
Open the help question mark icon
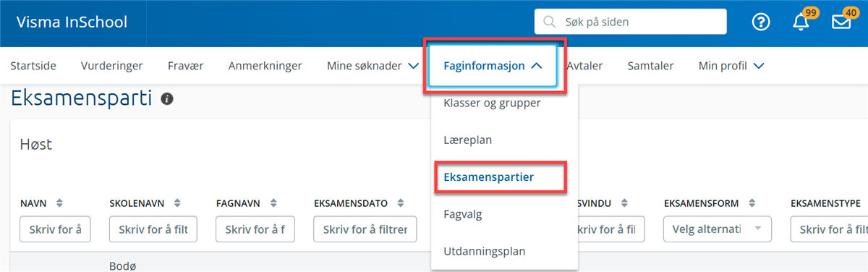click(x=761, y=22)
